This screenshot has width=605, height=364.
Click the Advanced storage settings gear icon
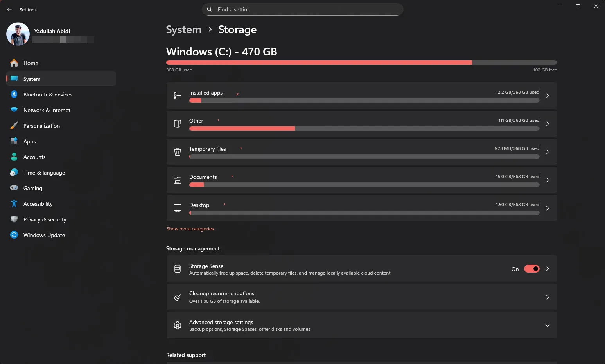point(178,325)
